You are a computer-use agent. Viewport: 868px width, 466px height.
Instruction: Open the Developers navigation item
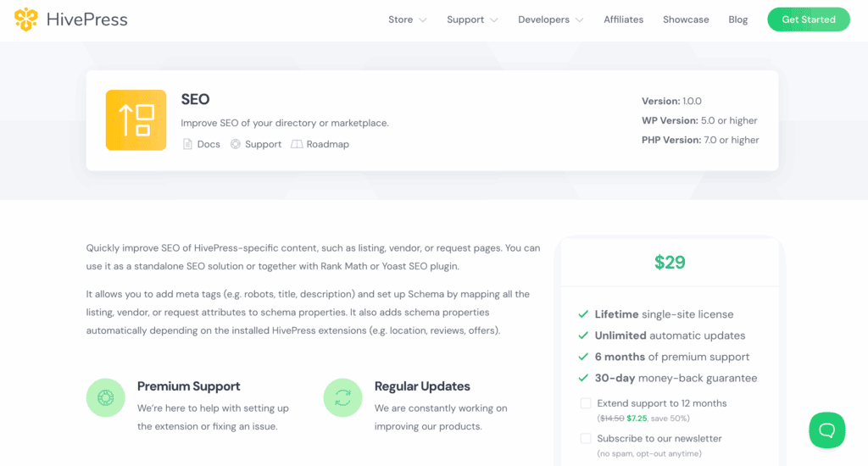pos(543,19)
